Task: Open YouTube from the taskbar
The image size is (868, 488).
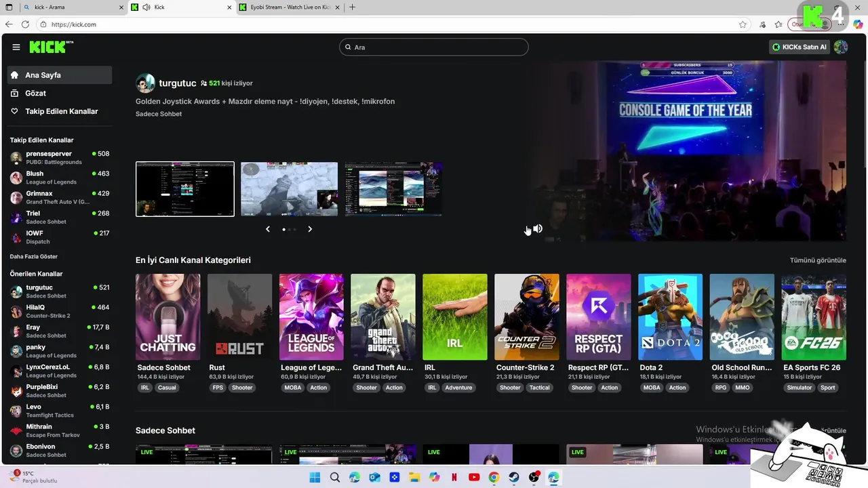Action: click(474, 477)
